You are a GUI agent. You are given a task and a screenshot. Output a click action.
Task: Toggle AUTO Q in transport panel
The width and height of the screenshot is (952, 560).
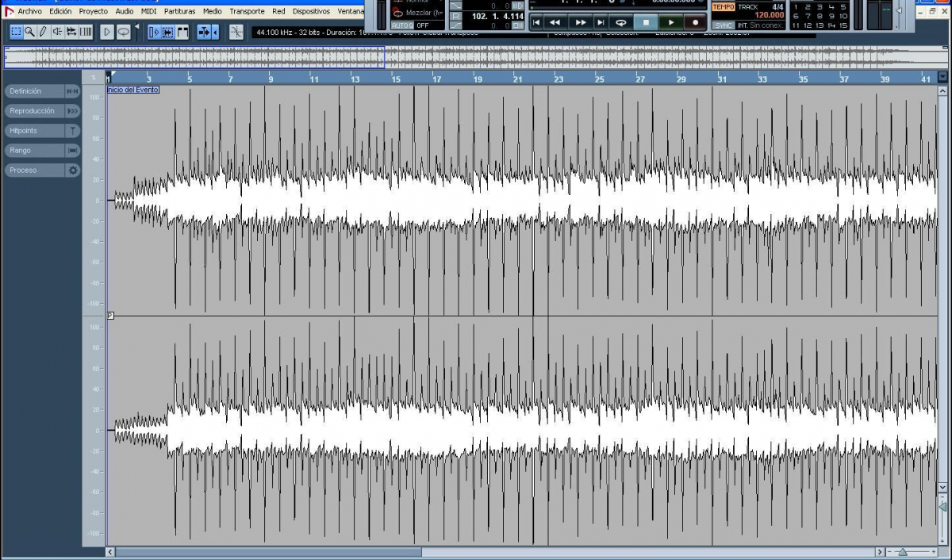click(402, 25)
